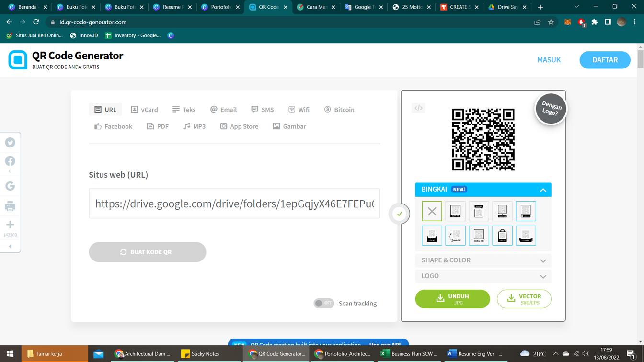The width and height of the screenshot is (644, 362).
Task: Choose the ribbon banner frame
Action: (x=526, y=236)
